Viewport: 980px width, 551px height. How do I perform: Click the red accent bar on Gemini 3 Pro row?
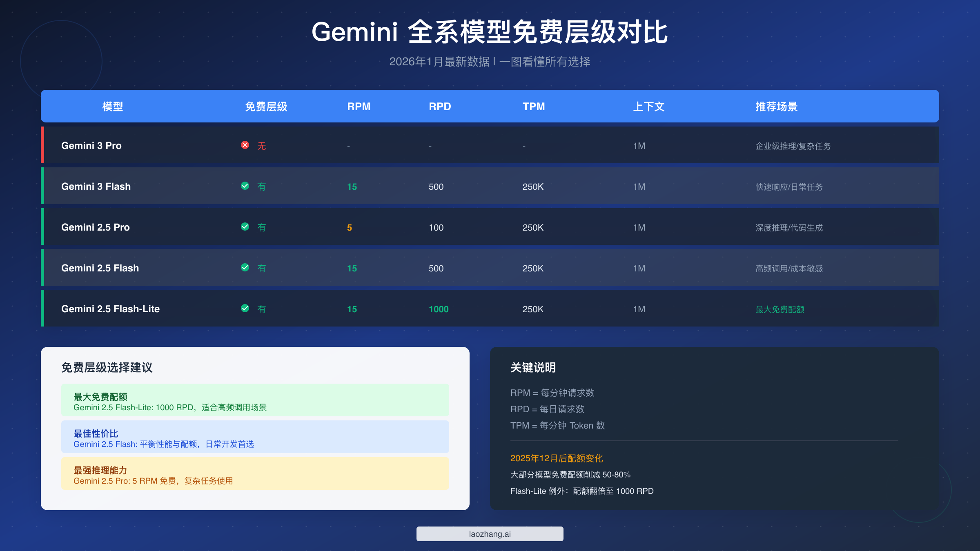(x=42, y=145)
